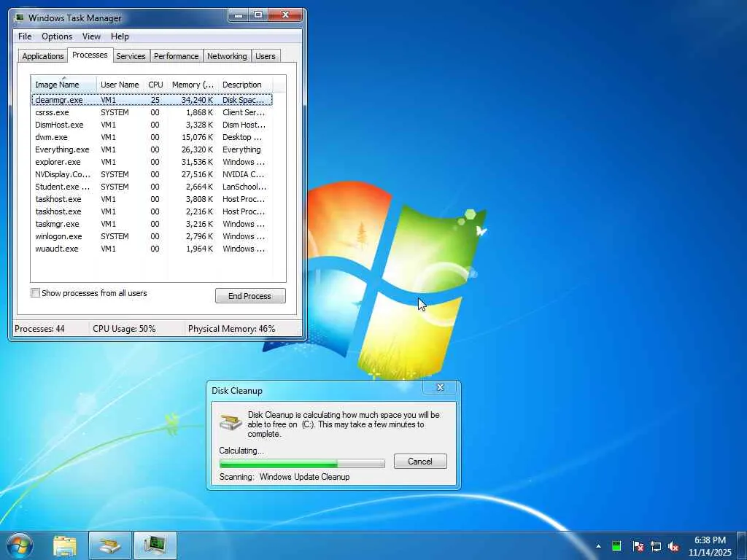This screenshot has width=747, height=560.
Task: Click the Disk Cleanup progress bar
Action: tap(302, 463)
